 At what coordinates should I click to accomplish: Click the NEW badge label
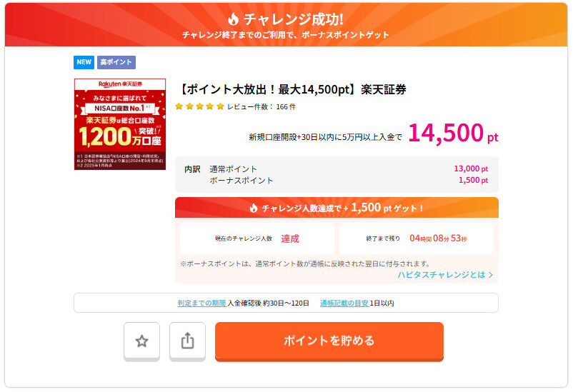(84, 62)
